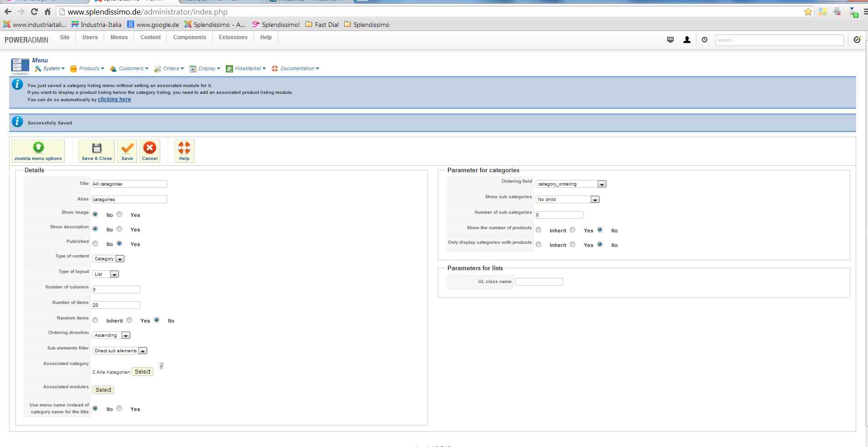Set Show the number of products to Yes
The width and height of the screenshot is (868, 447).
tap(573, 230)
